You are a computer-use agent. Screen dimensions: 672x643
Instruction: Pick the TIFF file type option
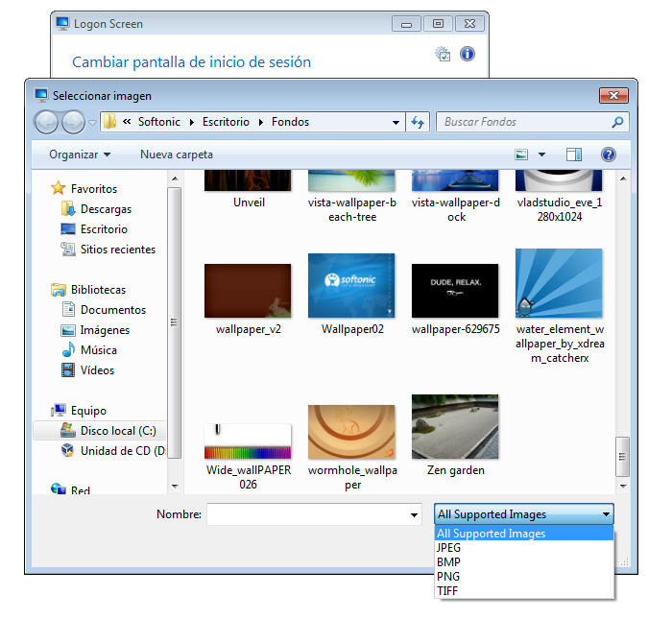pos(447,591)
